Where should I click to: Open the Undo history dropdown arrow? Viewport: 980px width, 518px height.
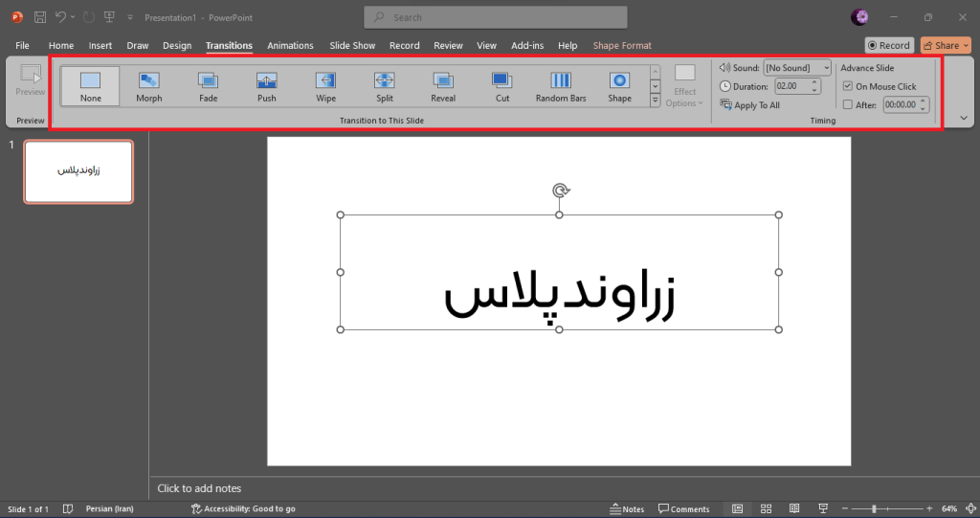[73, 17]
